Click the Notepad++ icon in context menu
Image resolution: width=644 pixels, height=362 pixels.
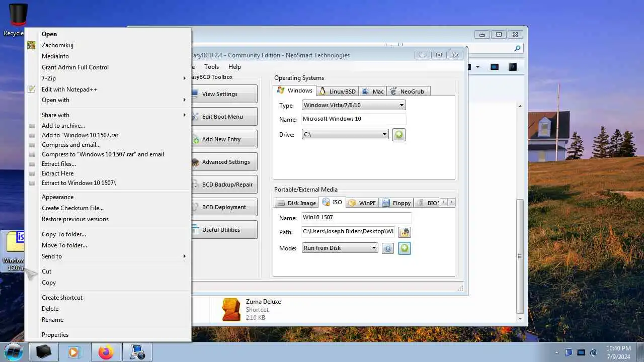point(31,89)
